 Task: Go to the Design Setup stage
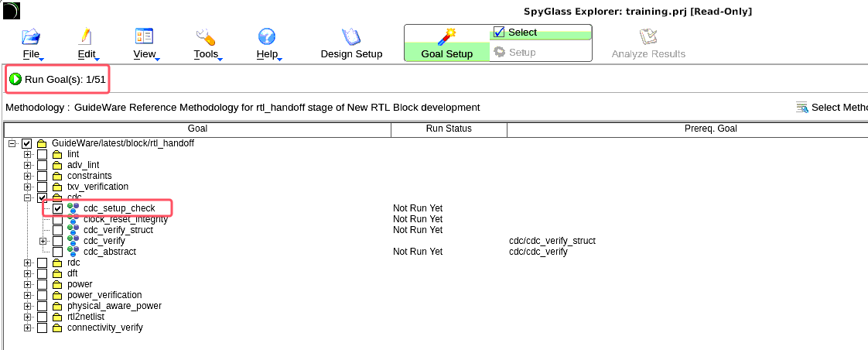pos(351,43)
